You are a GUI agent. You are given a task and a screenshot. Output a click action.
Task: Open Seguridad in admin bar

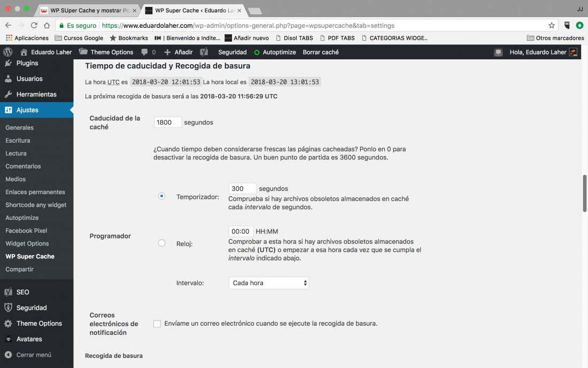(233, 52)
